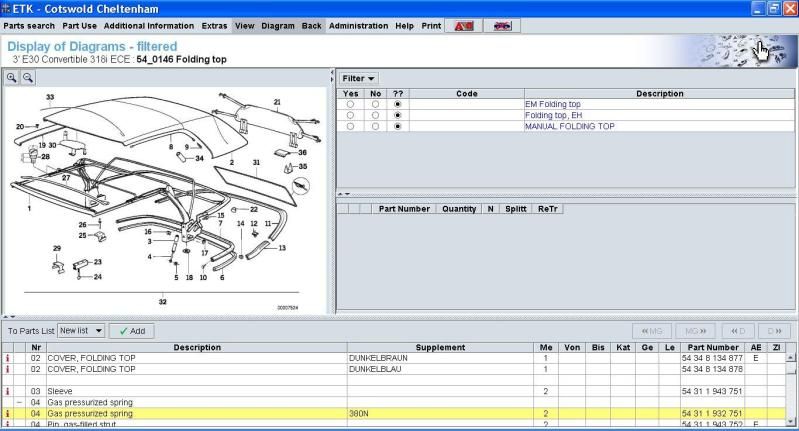The width and height of the screenshot is (799, 431).
Task: Click the Back menu item
Action: 311,25
